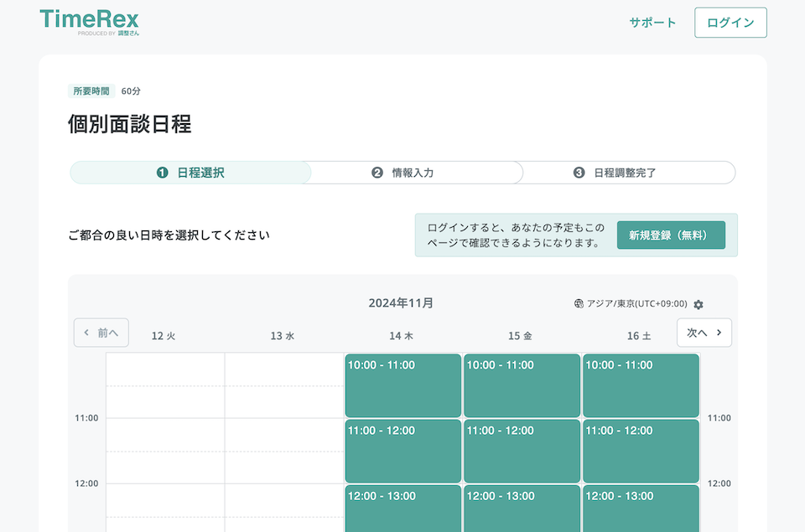This screenshot has width=805, height=532.
Task: Open timezone settings gear icon
Action: click(699, 305)
